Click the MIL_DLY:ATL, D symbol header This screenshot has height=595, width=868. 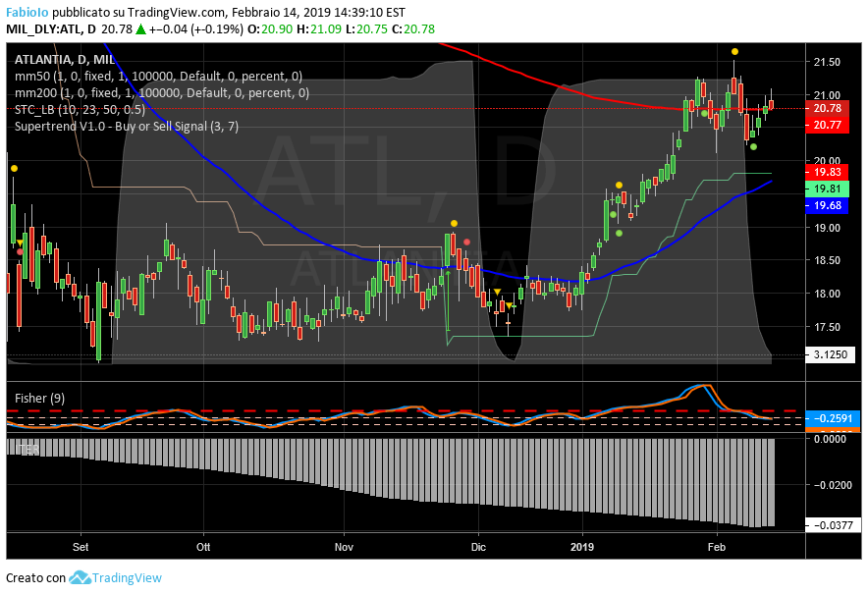pyautogui.click(x=50, y=29)
